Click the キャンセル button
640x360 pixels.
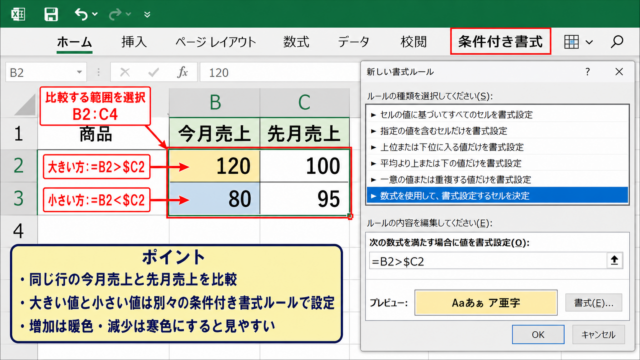click(598, 335)
